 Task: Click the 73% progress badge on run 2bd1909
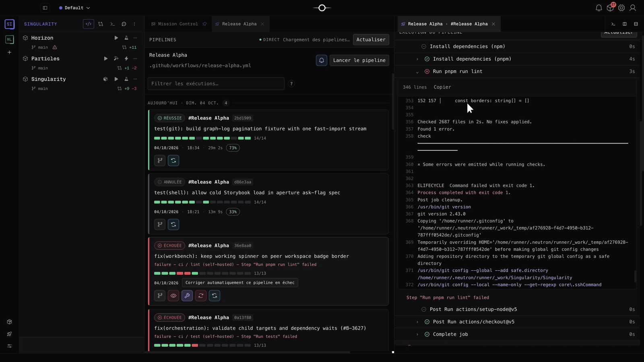click(233, 148)
